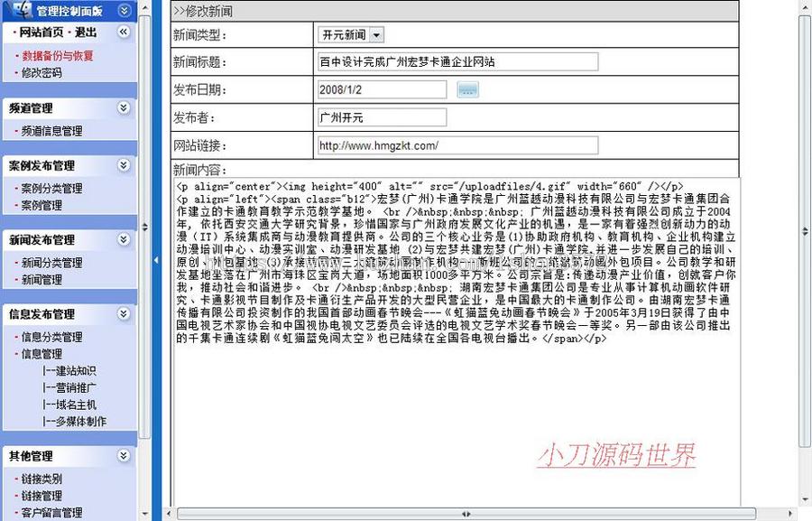Collapse the 网站首页·退出 section

[x=124, y=32]
